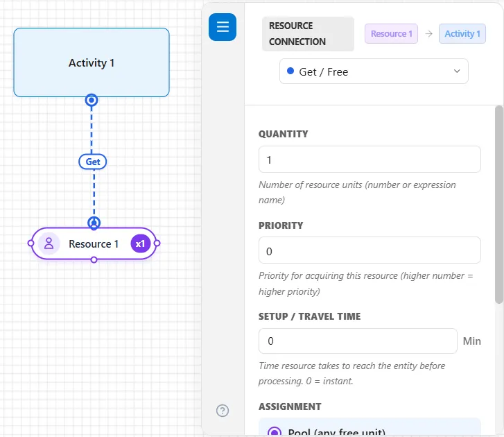This screenshot has height=437, width=504.
Task: Click the properties panel vertical scrollbar
Action: pyautogui.click(x=499, y=205)
